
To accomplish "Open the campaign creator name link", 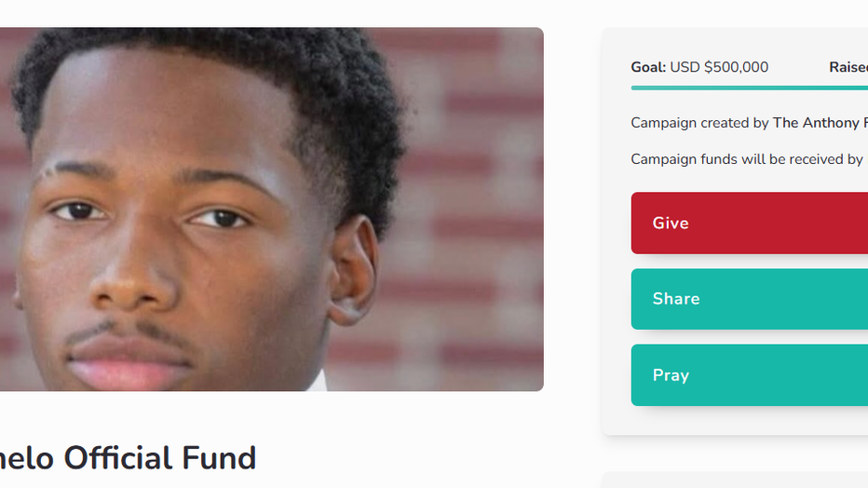I will coord(821,122).
